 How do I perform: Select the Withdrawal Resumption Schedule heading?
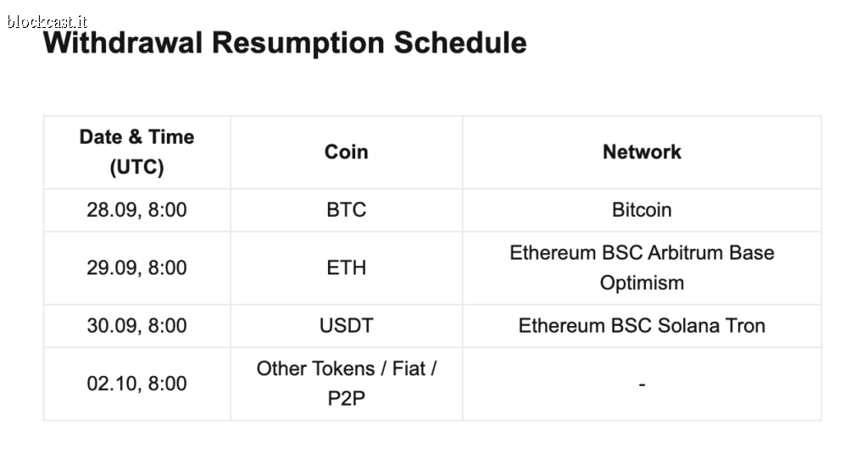click(285, 42)
